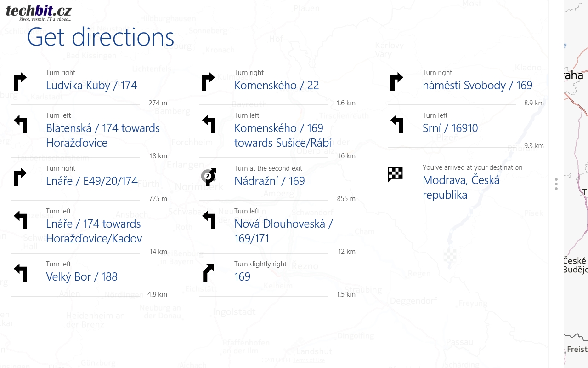Click the techbit.cz logo
Screen dimensions: 588x368
coord(39,11)
